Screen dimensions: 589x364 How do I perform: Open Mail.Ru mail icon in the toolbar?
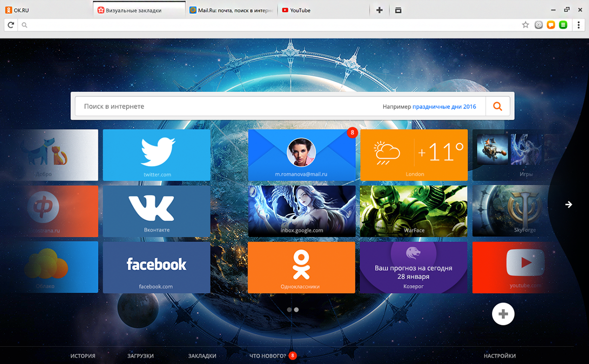(539, 25)
